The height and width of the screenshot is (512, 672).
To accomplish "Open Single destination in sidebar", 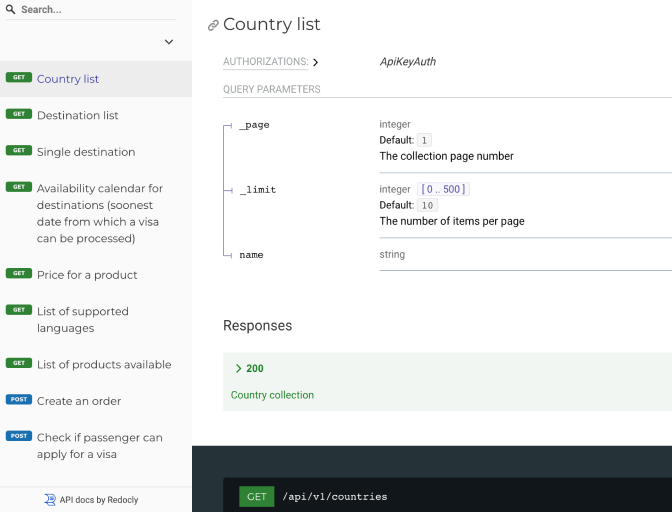I will [86, 152].
